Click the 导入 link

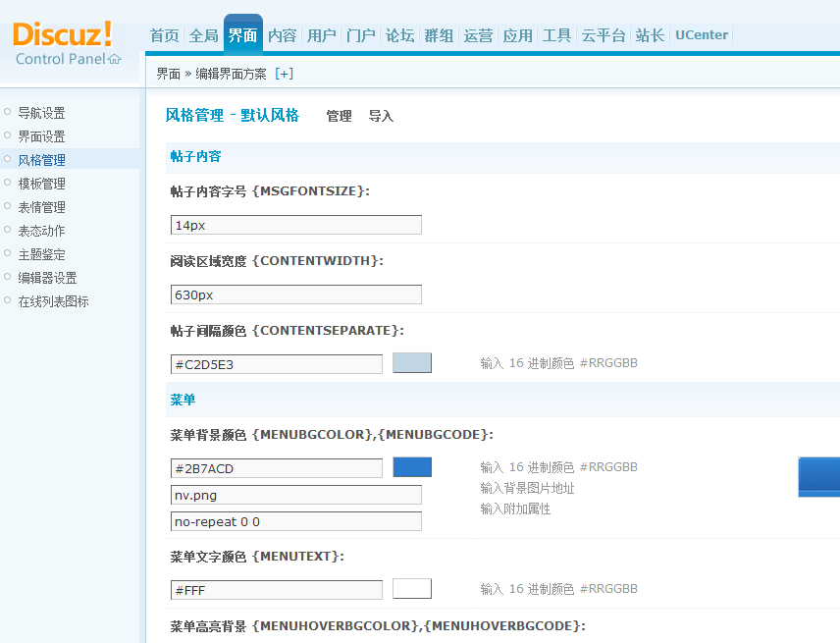coord(381,116)
